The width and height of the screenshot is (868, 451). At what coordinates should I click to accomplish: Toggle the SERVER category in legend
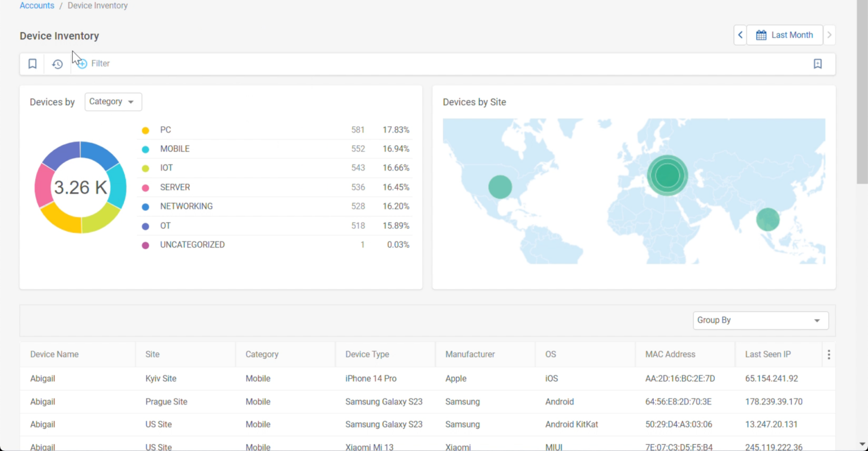click(175, 187)
